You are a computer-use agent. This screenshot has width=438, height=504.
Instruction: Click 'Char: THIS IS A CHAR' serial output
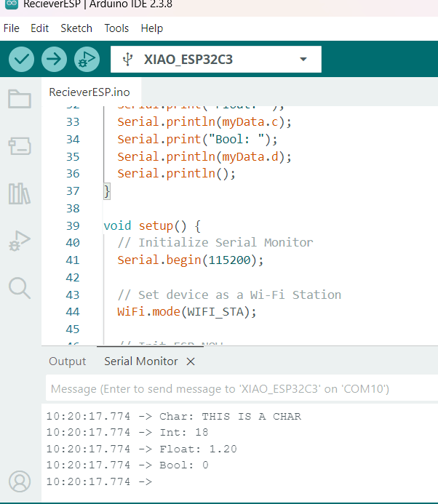tap(230, 416)
